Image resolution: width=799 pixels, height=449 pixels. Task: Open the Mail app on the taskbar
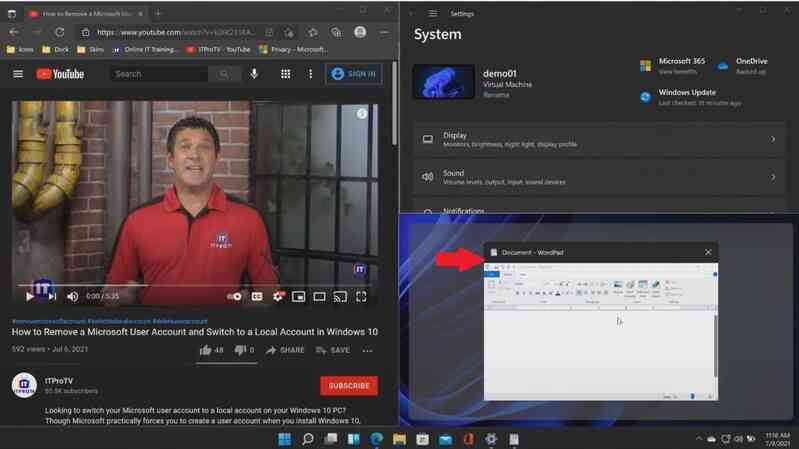[445, 439]
